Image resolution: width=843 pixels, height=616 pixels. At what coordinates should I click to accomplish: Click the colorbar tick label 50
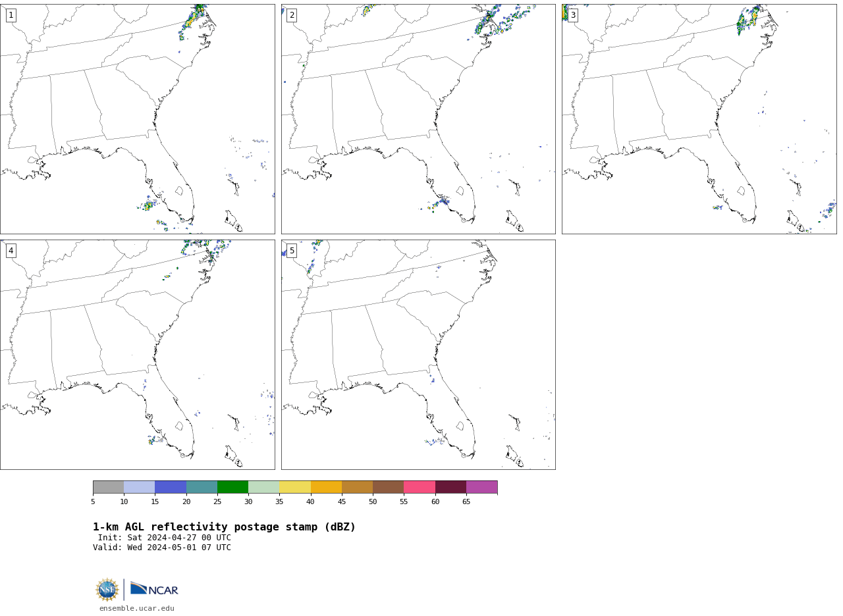point(373,502)
